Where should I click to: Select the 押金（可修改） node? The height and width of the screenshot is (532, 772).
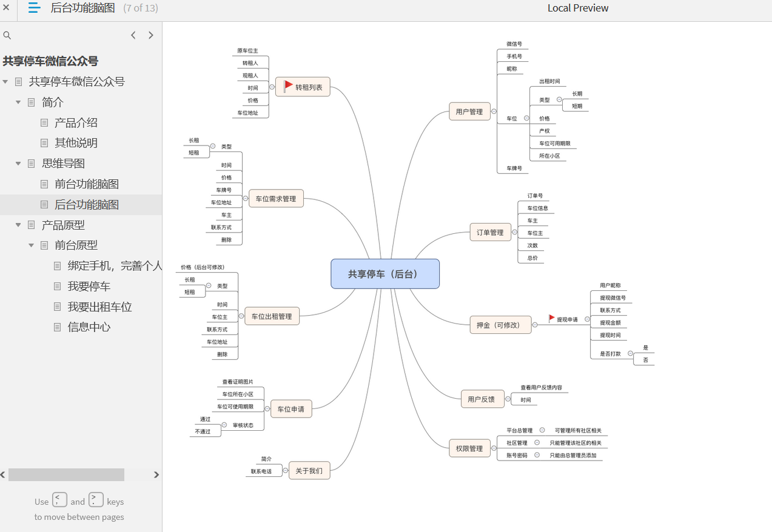tap(500, 325)
